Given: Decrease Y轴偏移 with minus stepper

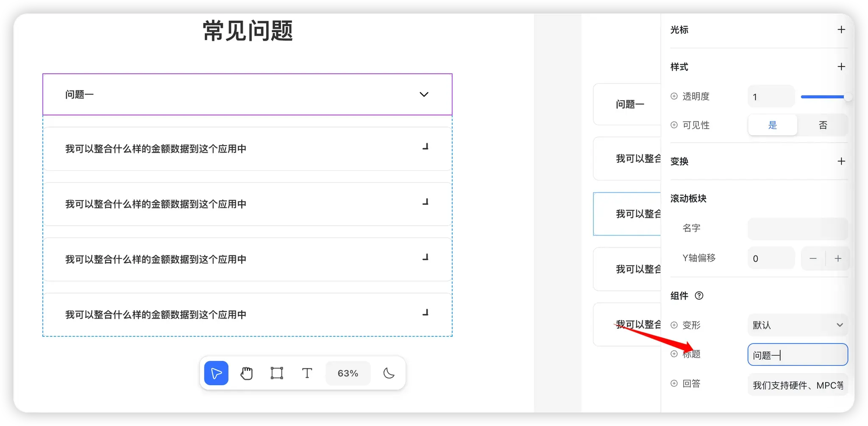Looking at the screenshot, I should click(813, 258).
